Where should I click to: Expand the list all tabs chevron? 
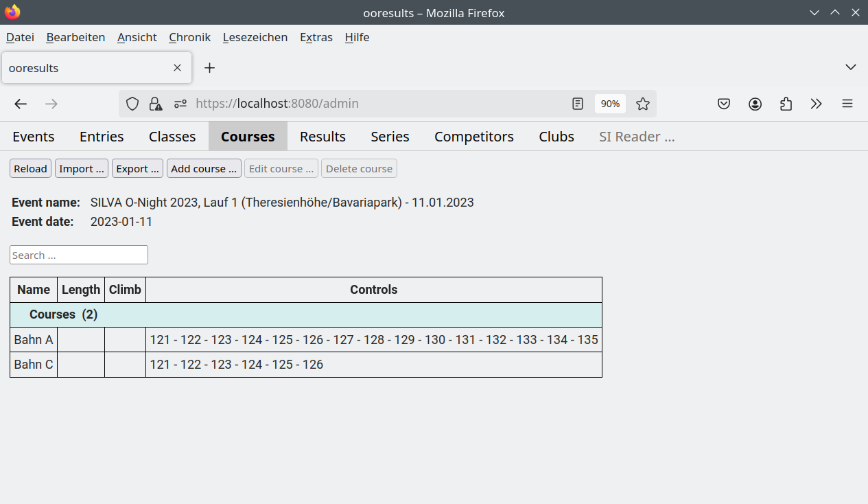(x=851, y=67)
